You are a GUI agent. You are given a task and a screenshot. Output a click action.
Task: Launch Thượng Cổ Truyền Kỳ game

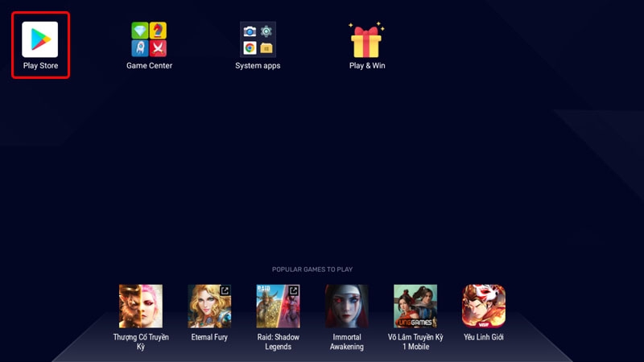click(141, 306)
